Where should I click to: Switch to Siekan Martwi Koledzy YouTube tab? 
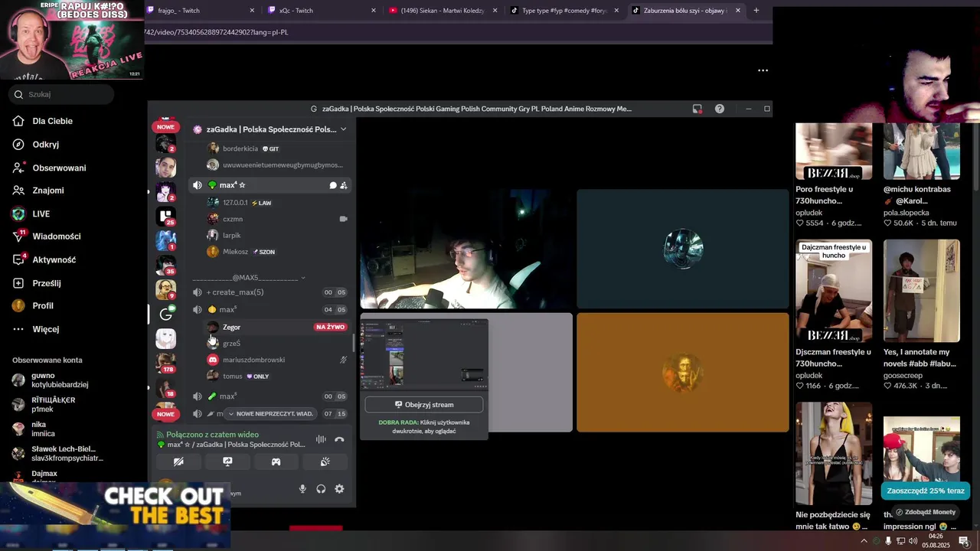442,11
